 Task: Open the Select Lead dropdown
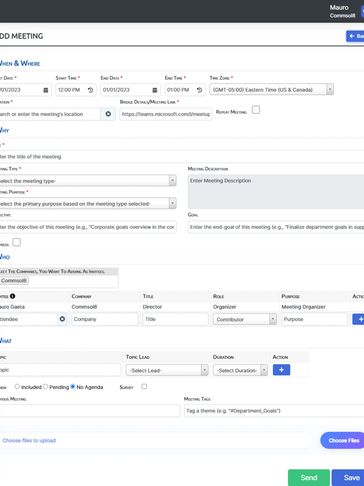[x=167, y=370]
